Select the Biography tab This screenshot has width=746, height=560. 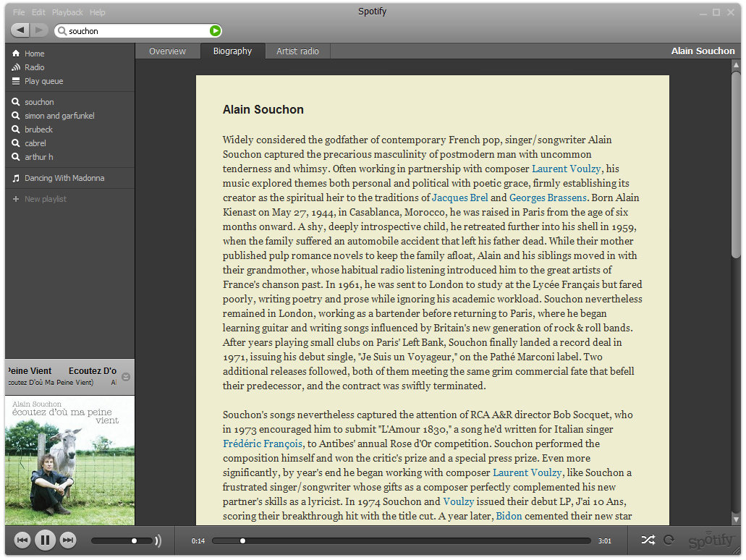tap(233, 51)
